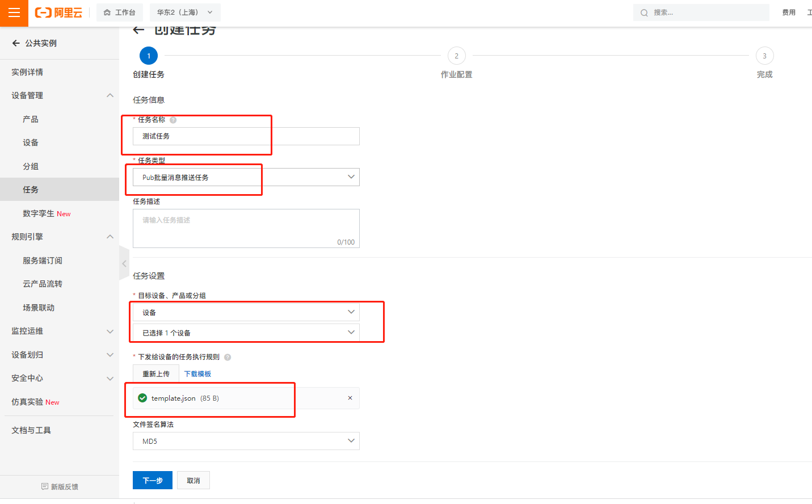Click the 任务信息 section heading

(149, 100)
